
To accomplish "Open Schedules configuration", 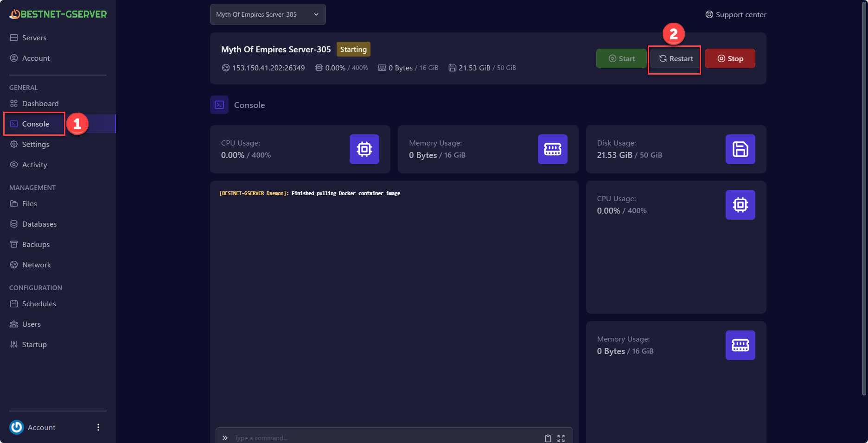I will 39,304.
